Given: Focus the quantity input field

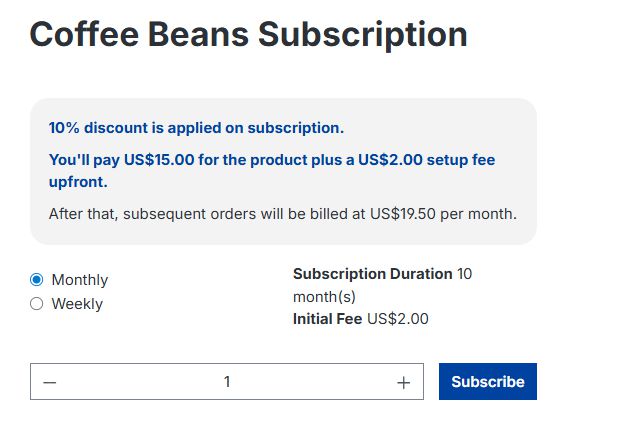Looking at the screenshot, I should click(x=227, y=382).
